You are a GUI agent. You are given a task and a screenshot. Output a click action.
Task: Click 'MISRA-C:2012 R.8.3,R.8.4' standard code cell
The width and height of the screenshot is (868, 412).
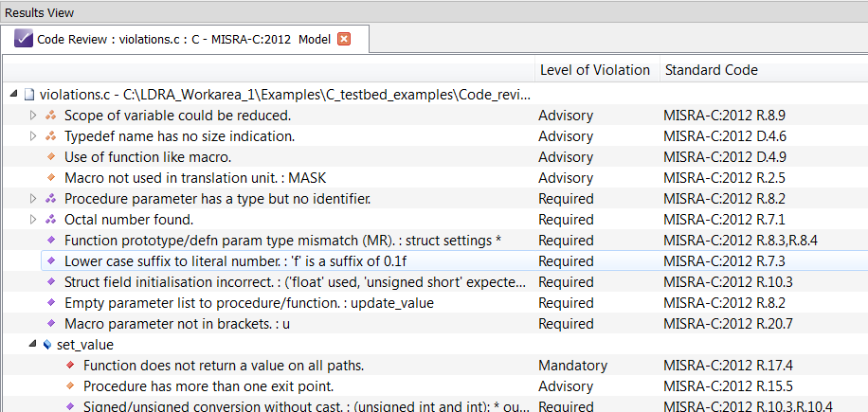[743, 240]
